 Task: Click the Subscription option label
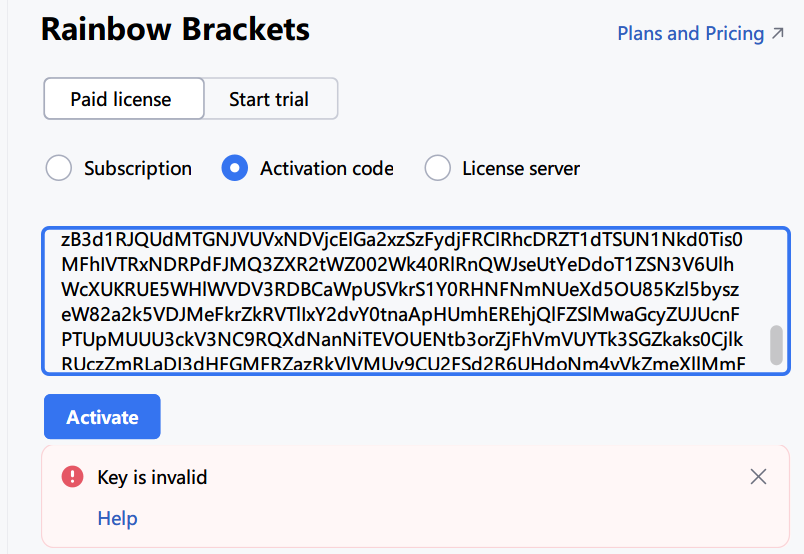pyautogui.click(x=138, y=168)
